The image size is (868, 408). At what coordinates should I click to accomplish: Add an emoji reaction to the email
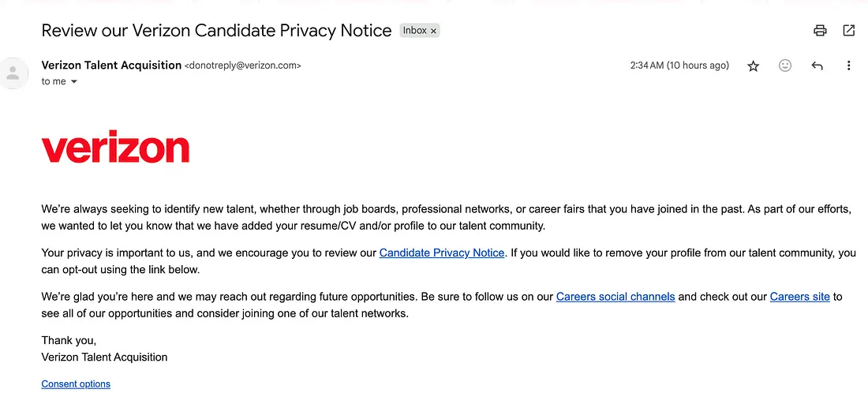(785, 66)
